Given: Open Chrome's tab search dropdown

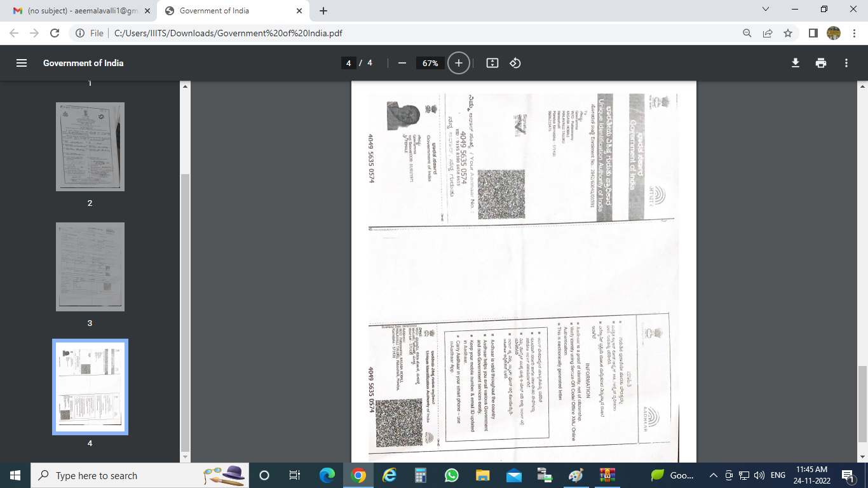Looking at the screenshot, I should [x=765, y=10].
